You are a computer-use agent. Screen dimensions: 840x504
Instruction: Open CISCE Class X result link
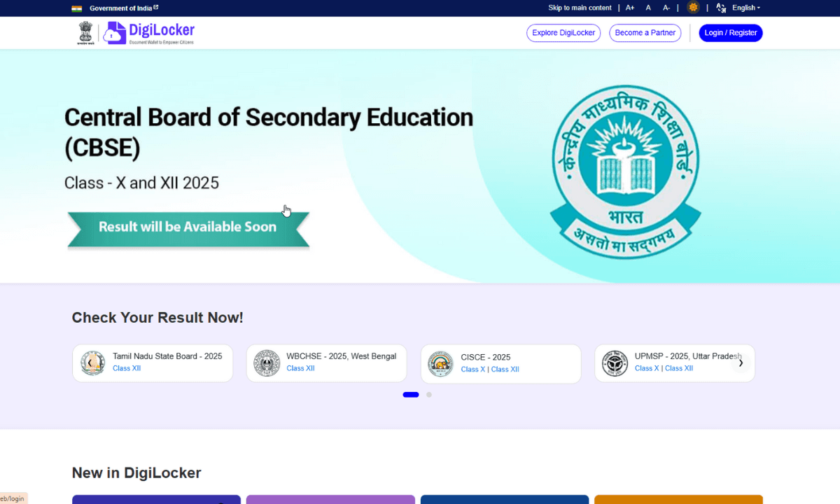(x=472, y=370)
